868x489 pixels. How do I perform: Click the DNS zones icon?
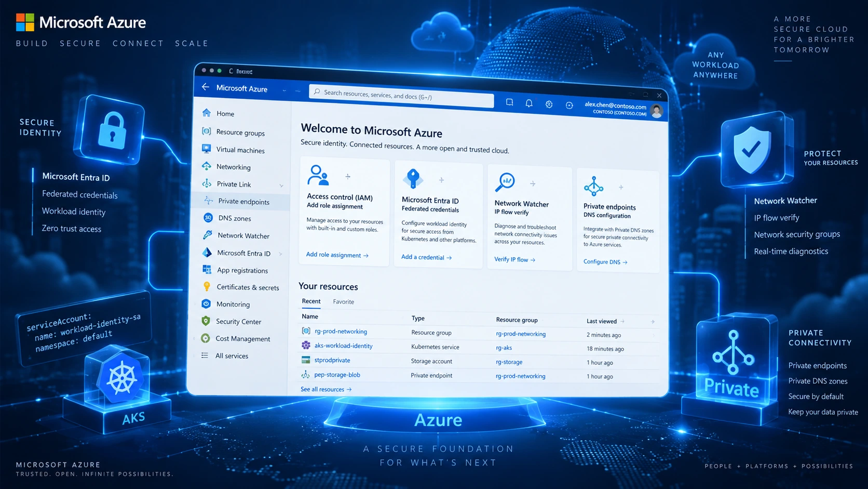click(208, 218)
